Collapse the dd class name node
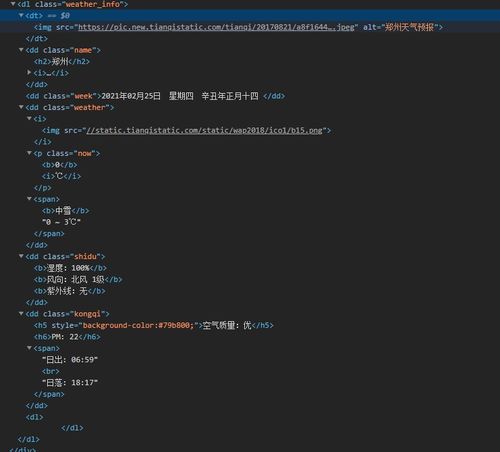 [21, 50]
